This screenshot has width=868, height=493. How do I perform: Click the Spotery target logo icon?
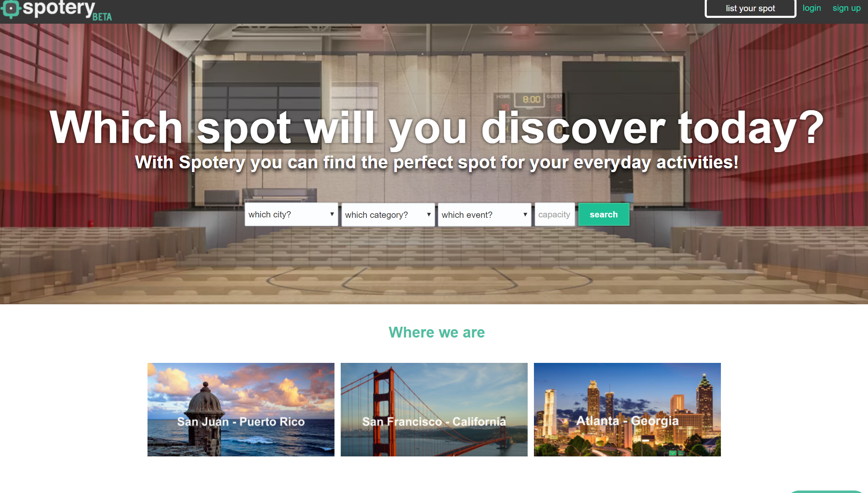(x=11, y=9)
